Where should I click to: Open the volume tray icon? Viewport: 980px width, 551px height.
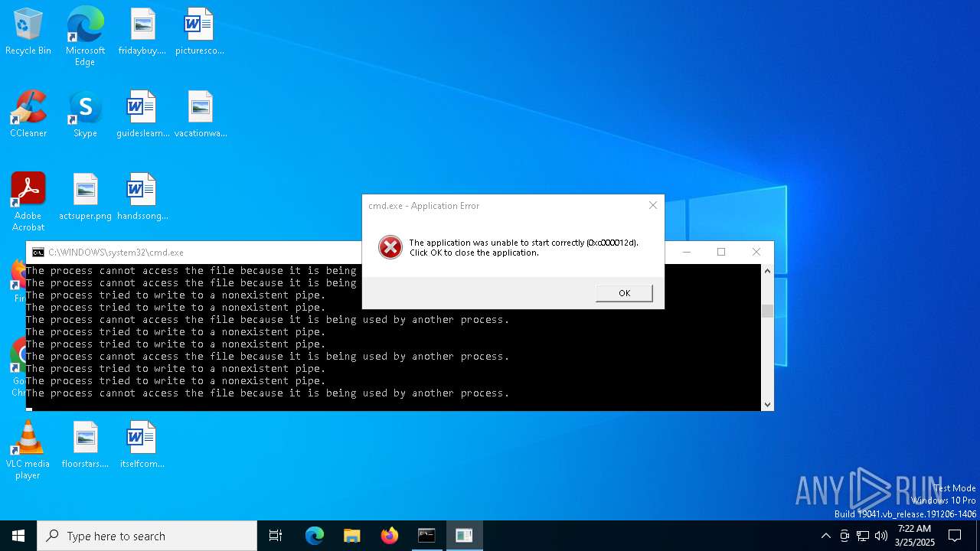tap(881, 536)
